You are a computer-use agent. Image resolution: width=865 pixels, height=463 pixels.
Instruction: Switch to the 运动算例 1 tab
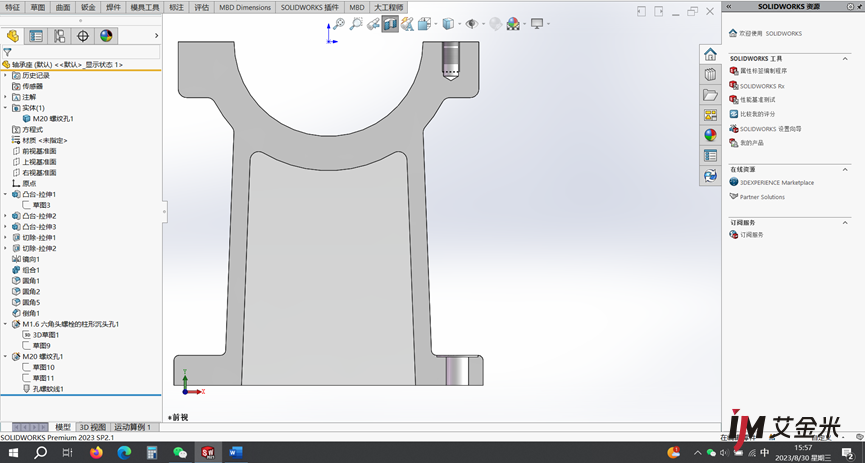[132, 427]
